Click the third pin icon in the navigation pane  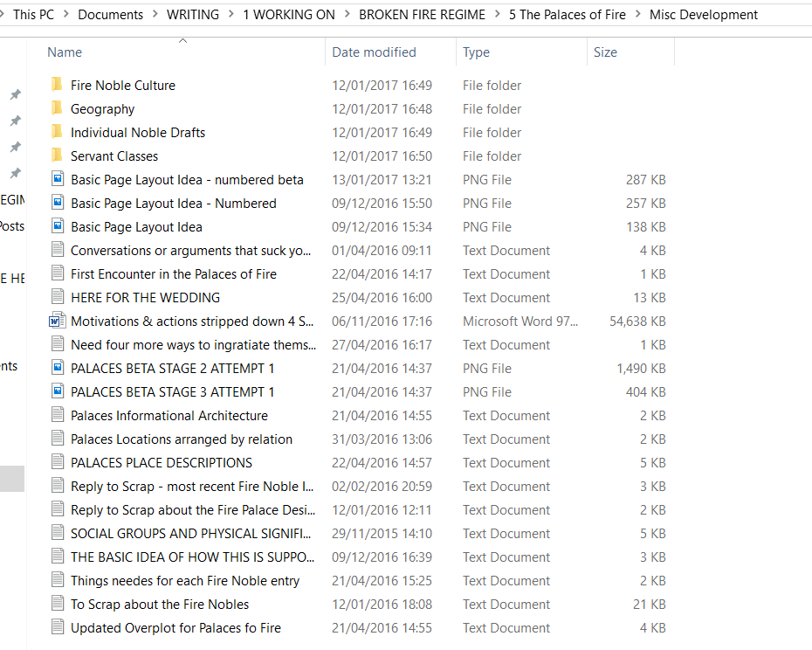coord(16,147)
